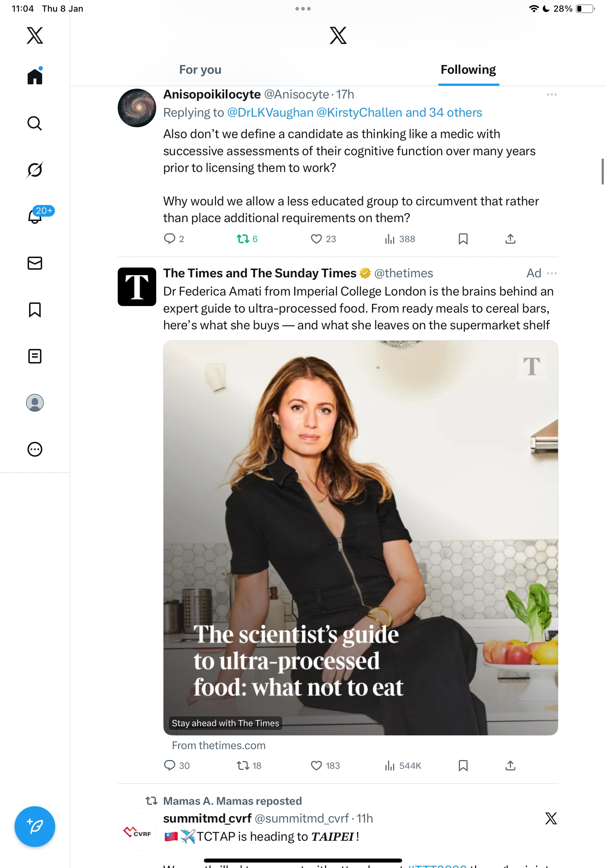Share the Anisopoikilocyte post
Image resolution: width=606 pixels, height=868 pixels.
pos(510,239)
